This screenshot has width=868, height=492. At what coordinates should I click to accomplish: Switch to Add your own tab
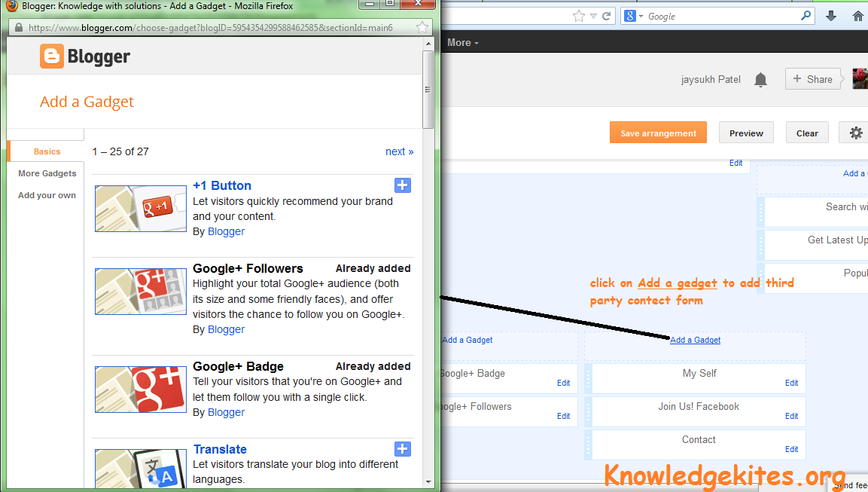coord(47,195)
